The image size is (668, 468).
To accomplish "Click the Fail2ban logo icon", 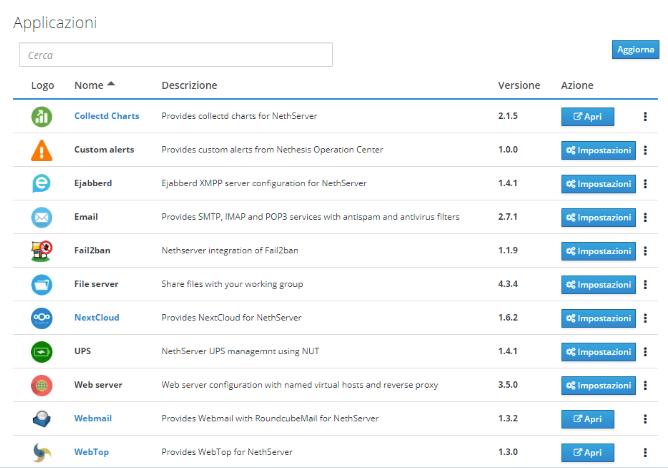I will click(x=42, y=251).
